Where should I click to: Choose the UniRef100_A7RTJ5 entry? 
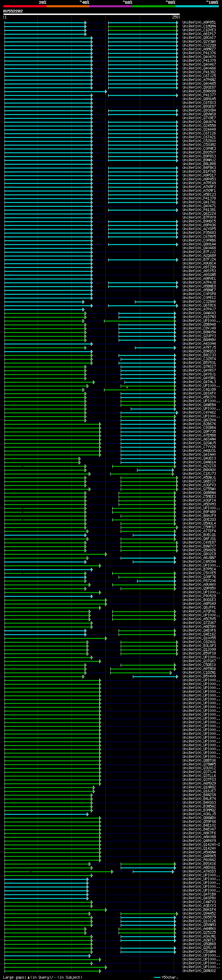point(199,347)
